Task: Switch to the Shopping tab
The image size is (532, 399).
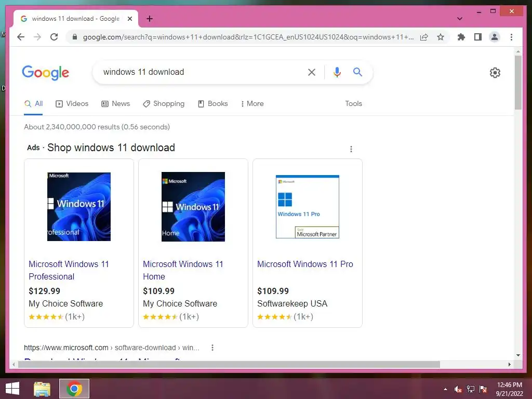Action: pos(164,104)
